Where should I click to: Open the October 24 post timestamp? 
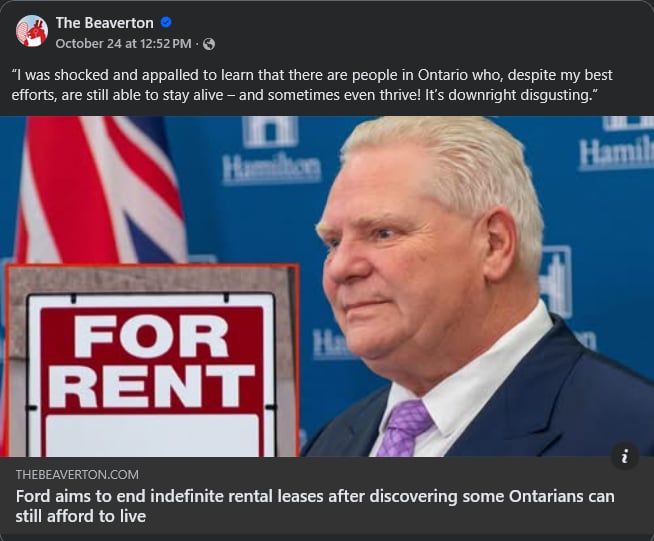coord(123,43)
